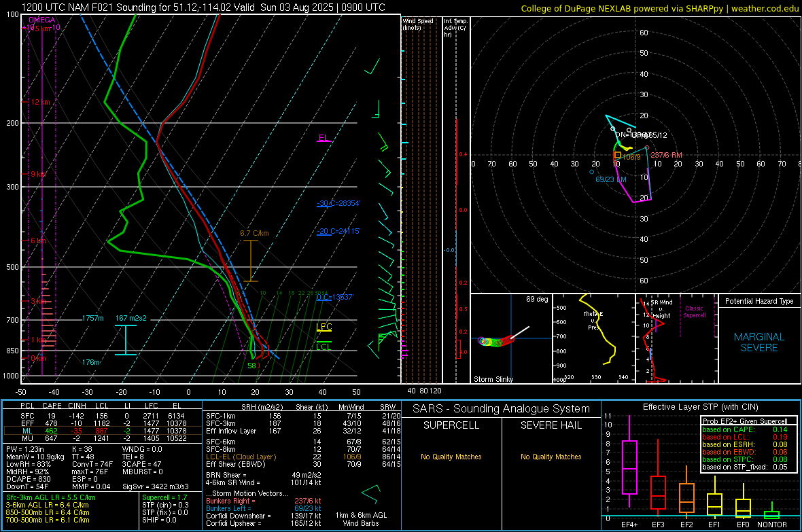This screenshot has height=532, width=802.
Task: Click the "Eff Inflow Layer" row
Action: pos(303,431)
